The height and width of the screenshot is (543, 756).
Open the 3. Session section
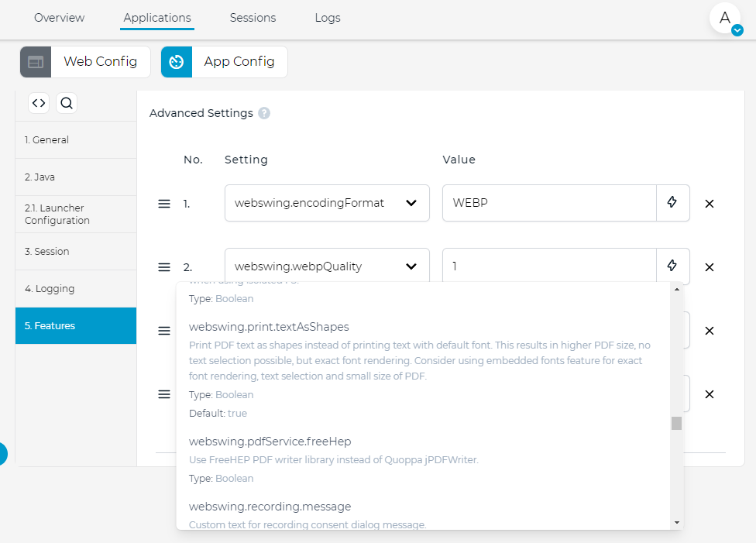[x=76, y=251]
